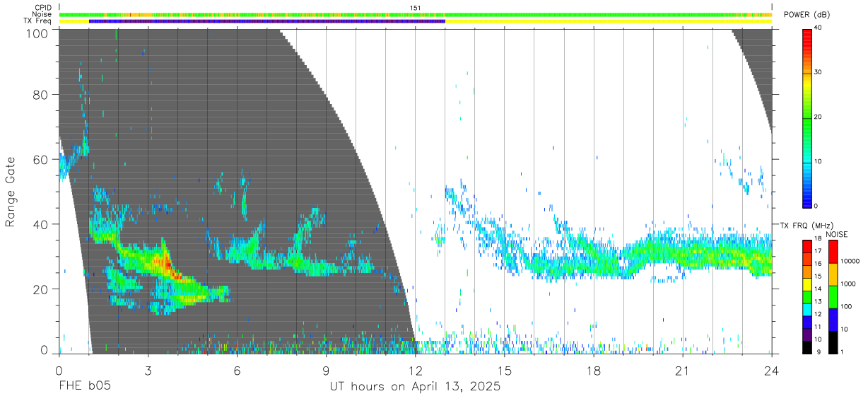Viewport: 868px width, 401px height.
Task: Click noise scale value '10000'
Action: pyautogui.click(x=849, y=261)
